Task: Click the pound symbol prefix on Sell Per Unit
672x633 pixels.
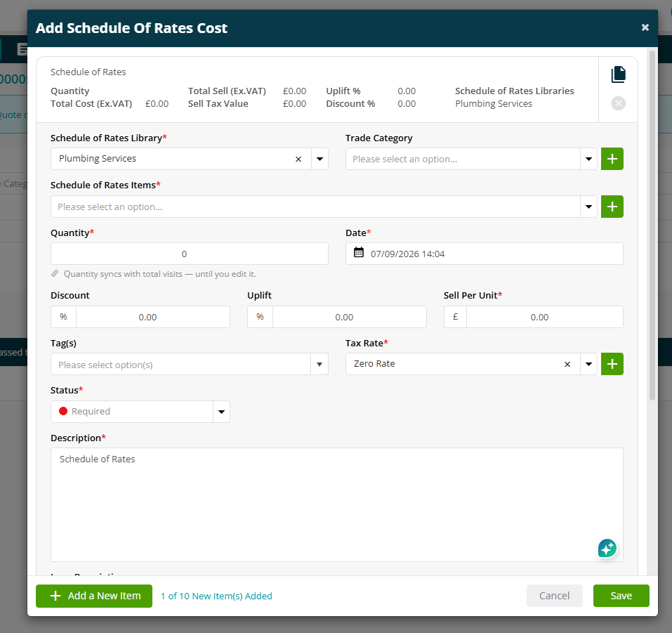Action: tap(455, 317)
